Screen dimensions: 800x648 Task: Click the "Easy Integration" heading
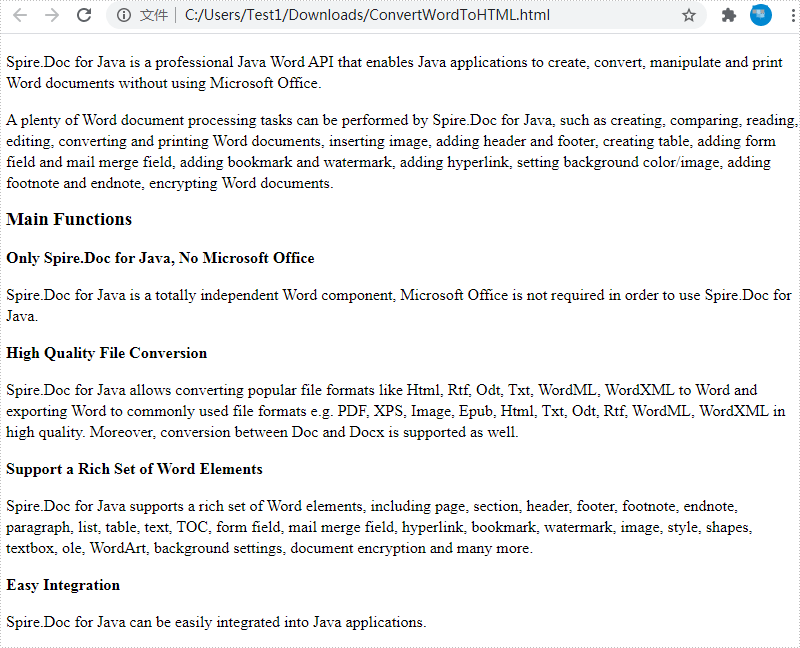[63, 585]
